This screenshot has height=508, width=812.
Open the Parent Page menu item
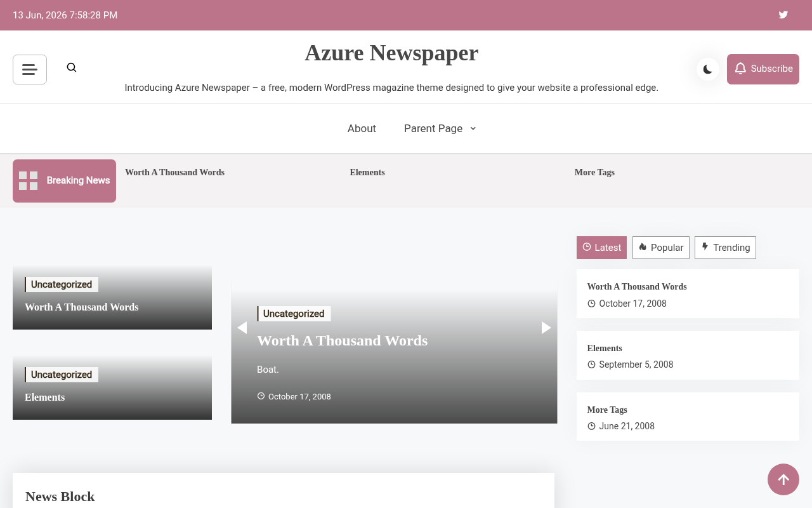[x=433, y=128]
